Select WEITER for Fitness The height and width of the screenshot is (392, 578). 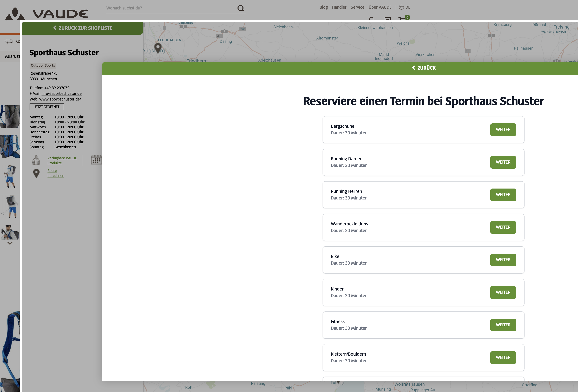[503, 325]
